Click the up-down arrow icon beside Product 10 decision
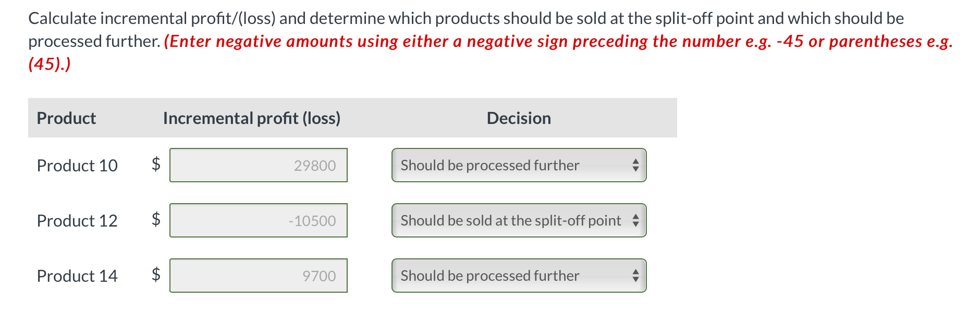The width and height of the screenshot is (980, 325). point(636,165)
